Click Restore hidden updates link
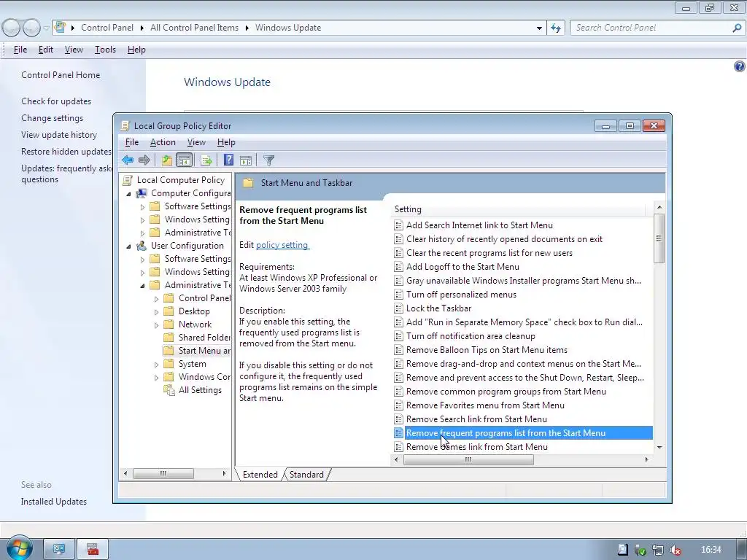Screen dimensions: 747x560 (x=66, y=152)
